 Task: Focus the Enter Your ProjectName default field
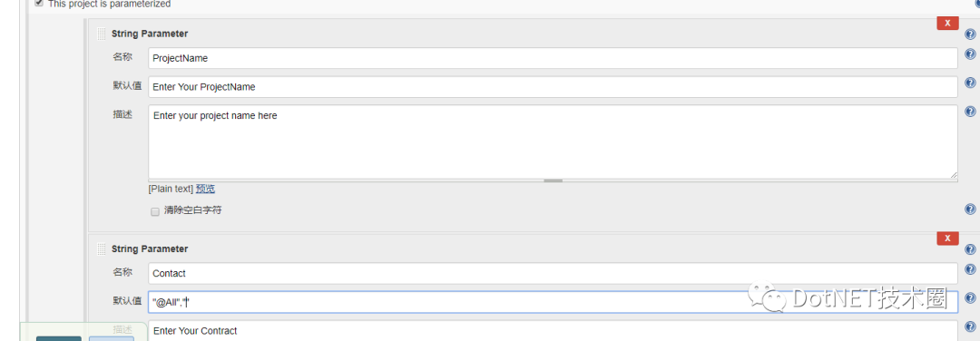[554, 87]
